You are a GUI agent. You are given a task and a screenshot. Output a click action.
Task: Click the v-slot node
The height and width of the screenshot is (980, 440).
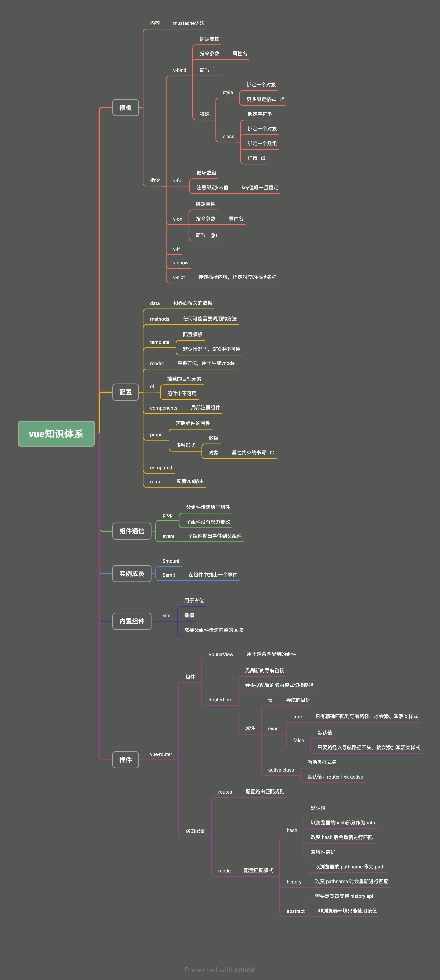[179, 277]
